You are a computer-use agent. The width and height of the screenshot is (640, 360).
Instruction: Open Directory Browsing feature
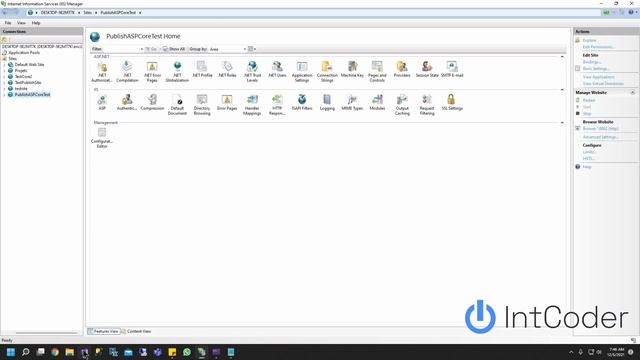coord(202,104)
